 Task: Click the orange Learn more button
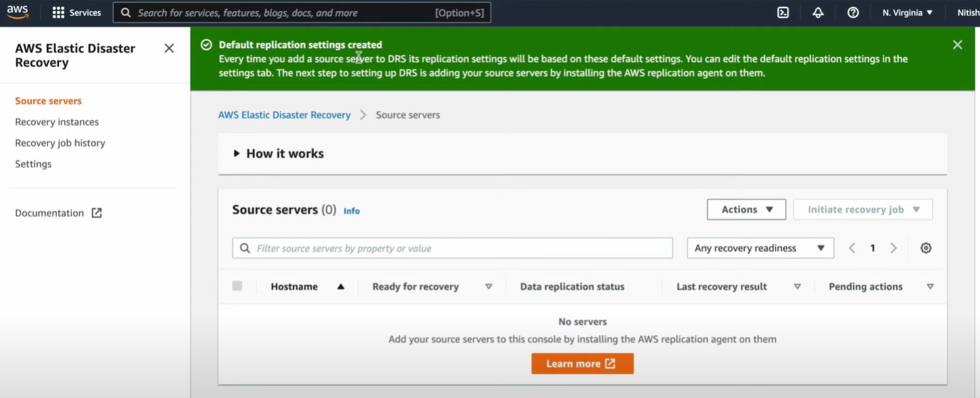[x=582, y=364]
